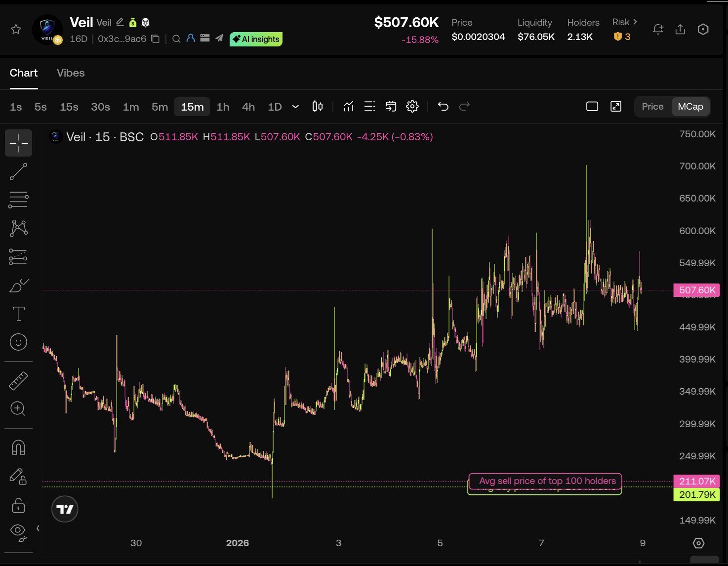The image size is (728, 566).
Task: Open the magnifier search icon near the address
Action: pos(176,39)
